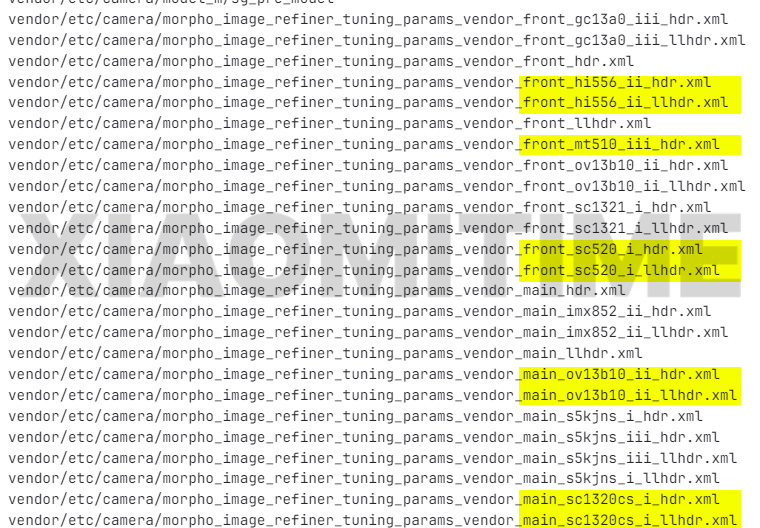
Task: Click highlighted front_mt510_iii_hdr.xml entry
Action: [x=621, y=144]
